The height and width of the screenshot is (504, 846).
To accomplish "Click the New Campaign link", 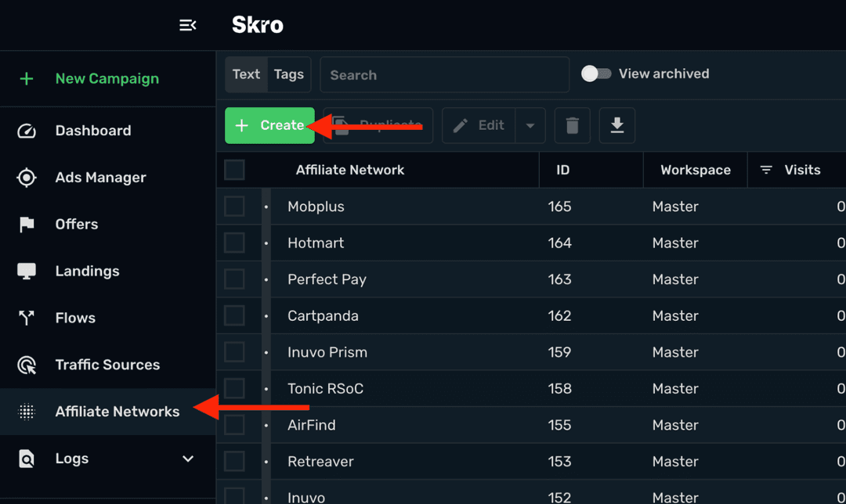I will click(107, 79).
